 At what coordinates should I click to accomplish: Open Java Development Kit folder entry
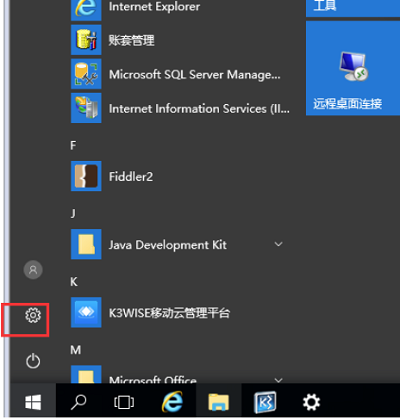(x=180, y=244)
